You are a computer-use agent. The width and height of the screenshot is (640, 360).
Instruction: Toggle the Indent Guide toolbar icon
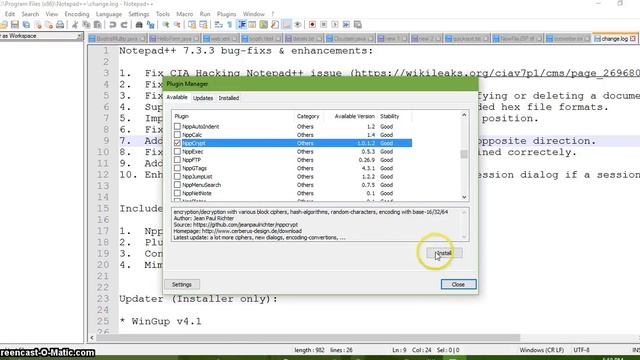[242, 25]
